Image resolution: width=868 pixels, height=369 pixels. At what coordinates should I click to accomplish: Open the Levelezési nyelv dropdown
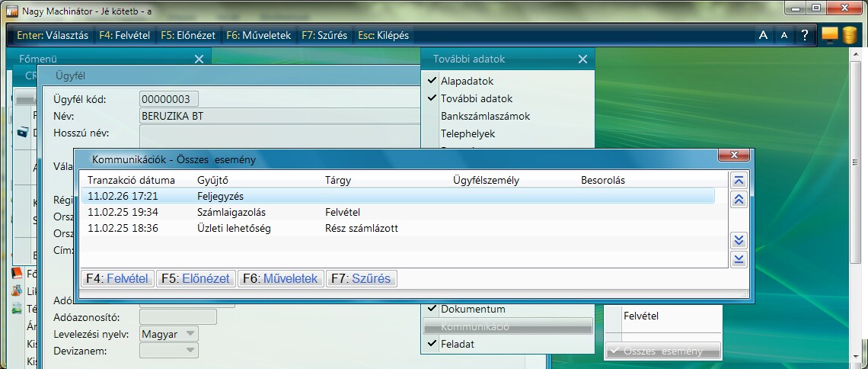coord(168,334)
